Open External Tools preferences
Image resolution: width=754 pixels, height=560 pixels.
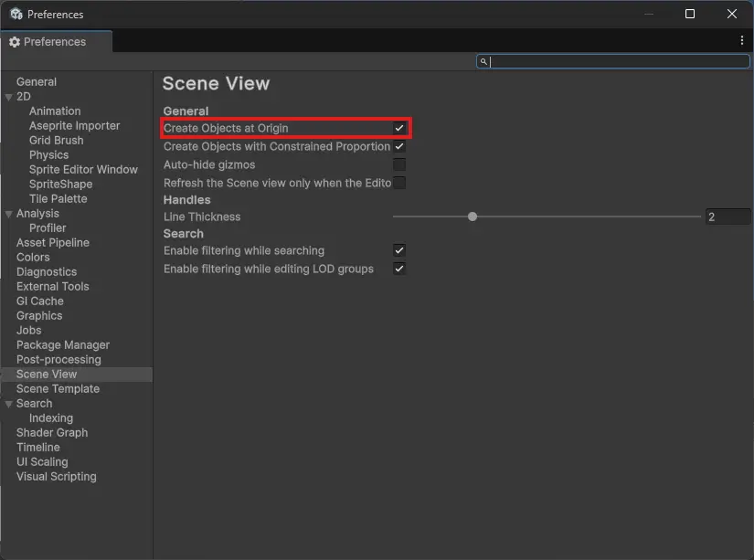coord(53,287)
